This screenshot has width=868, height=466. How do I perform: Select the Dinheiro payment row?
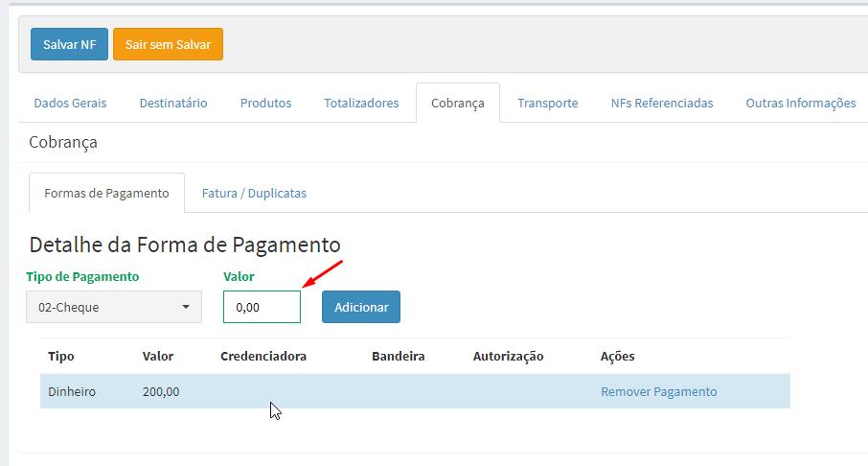415,391
